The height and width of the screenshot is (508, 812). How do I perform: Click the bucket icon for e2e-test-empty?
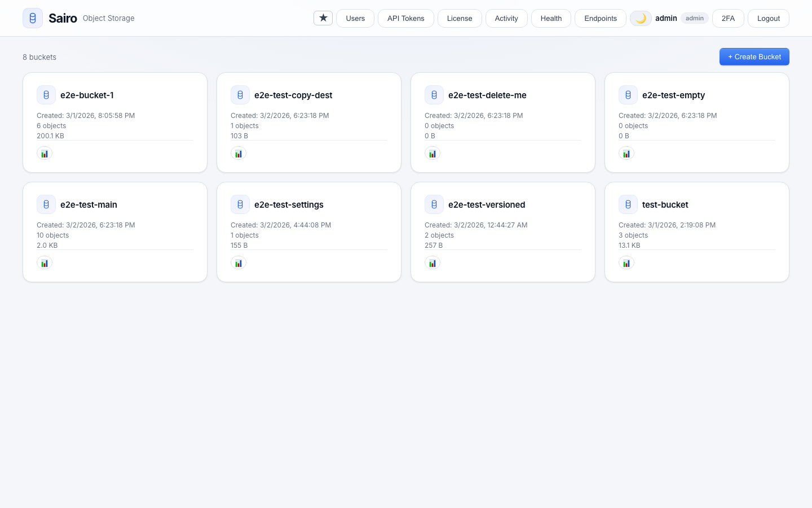628,95
